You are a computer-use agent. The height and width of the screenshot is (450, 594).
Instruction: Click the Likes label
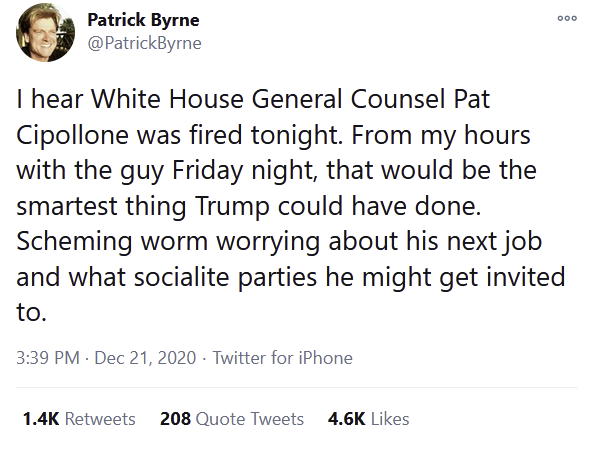click(390, 419)
